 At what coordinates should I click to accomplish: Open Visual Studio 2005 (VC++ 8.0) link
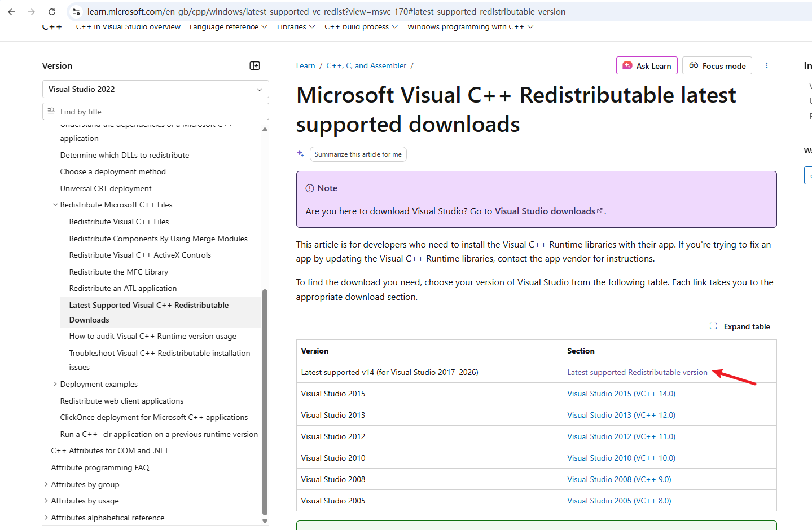[619, 501]
